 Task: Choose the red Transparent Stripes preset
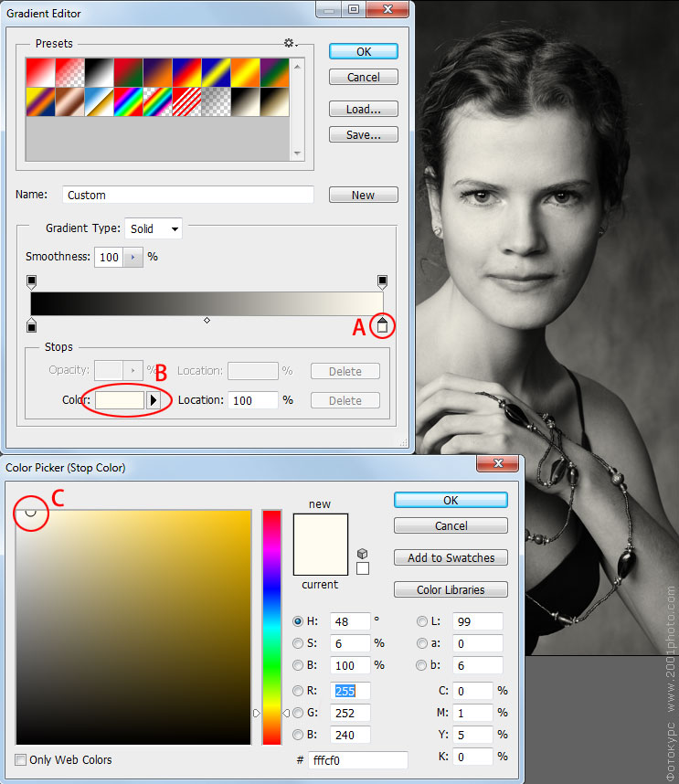click(x=187, y=102)
